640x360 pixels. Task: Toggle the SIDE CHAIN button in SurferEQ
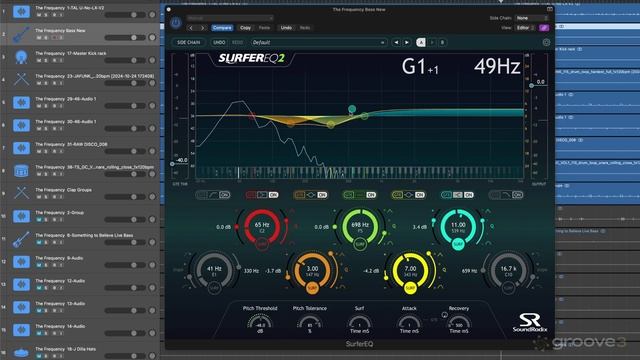pyautogui.click(x=189, y=42)
